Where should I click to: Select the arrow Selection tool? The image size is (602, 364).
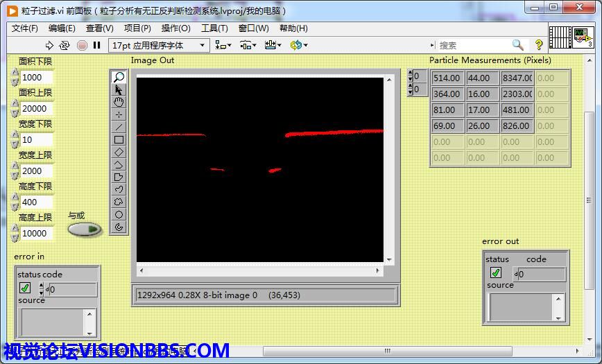click(x=119, y=89)
